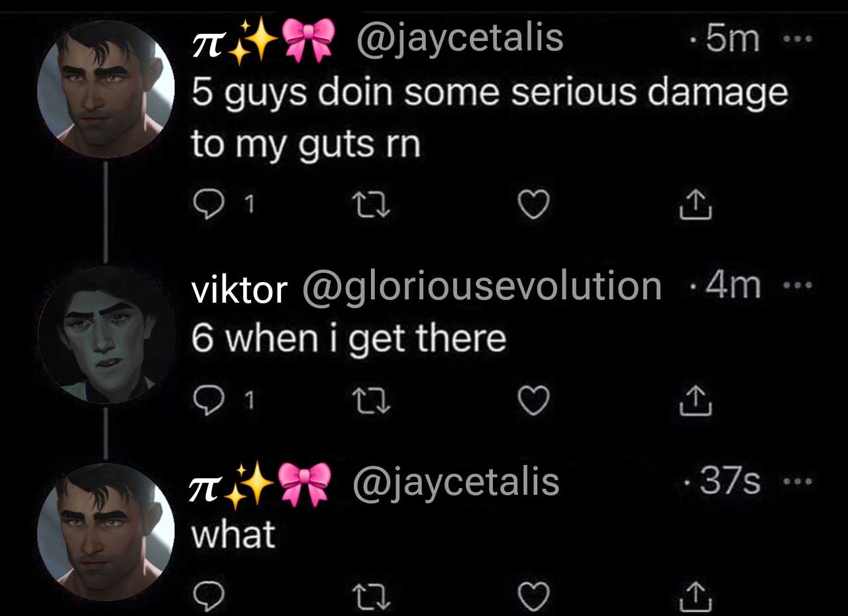
Task: Open the '6 when i get there' tweet text
Action: 348,338
